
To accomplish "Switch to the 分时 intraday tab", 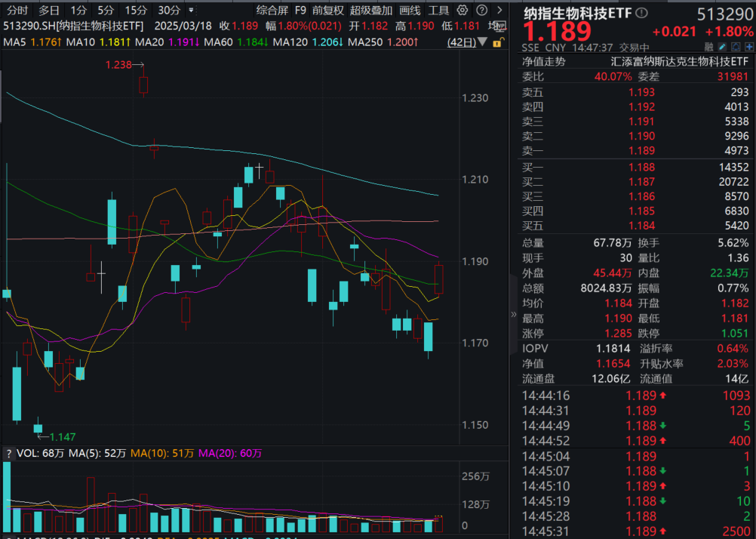I will (x=17, y=11).
